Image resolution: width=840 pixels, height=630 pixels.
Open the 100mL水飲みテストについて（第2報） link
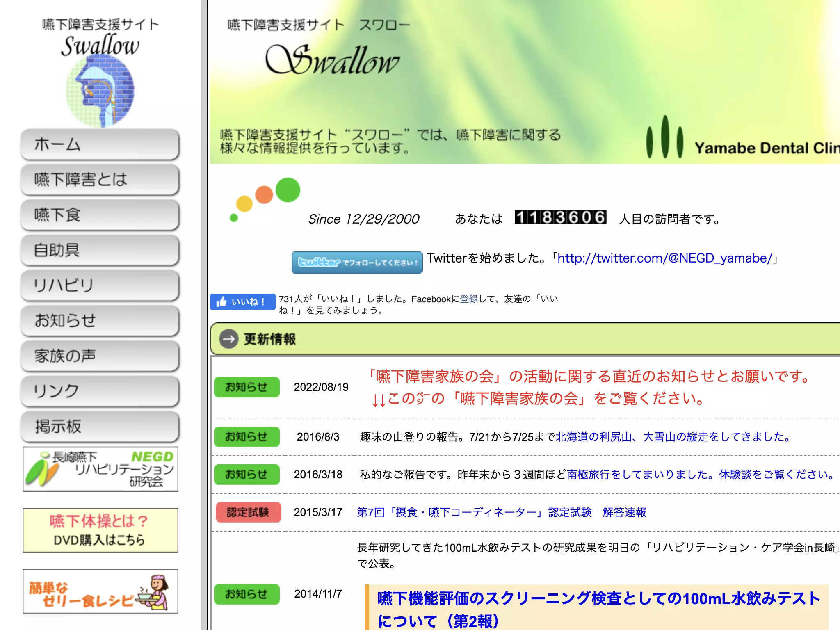599,609
